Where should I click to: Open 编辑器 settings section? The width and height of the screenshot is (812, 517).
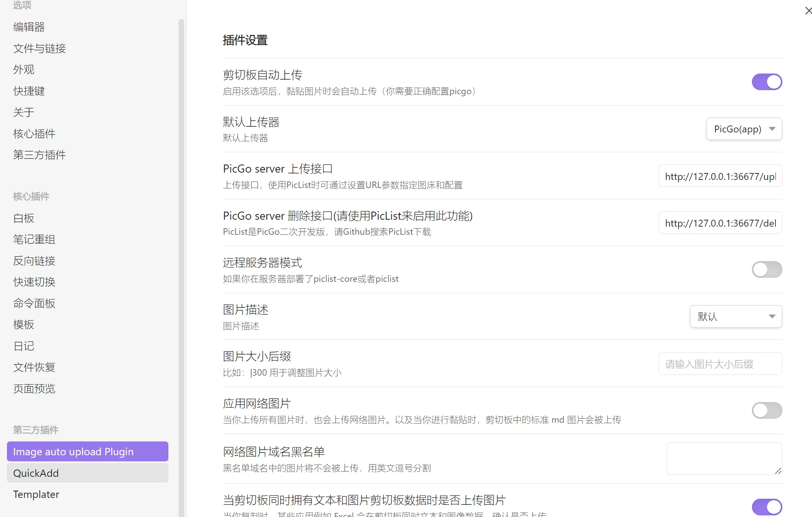(29, 27)
